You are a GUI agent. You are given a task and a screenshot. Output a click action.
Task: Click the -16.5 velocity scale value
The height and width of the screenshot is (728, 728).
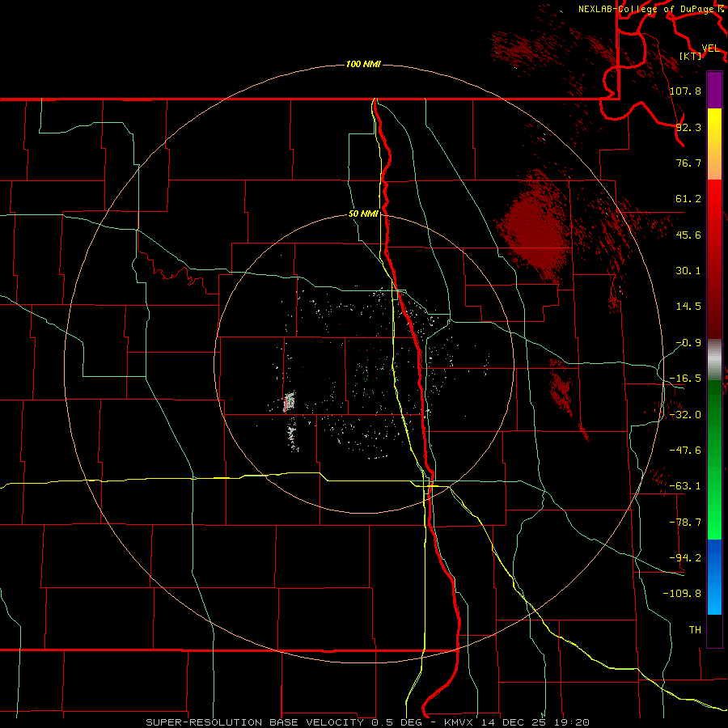685,379
